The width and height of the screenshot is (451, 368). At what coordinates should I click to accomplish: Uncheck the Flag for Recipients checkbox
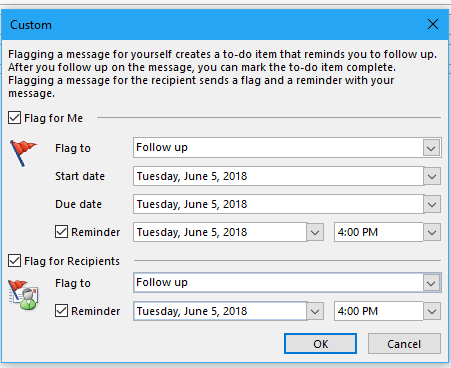[x=14, y=260]
